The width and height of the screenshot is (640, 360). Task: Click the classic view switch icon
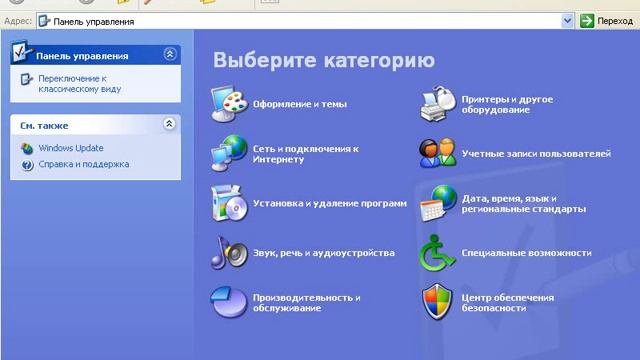click(x=27, y=79)
